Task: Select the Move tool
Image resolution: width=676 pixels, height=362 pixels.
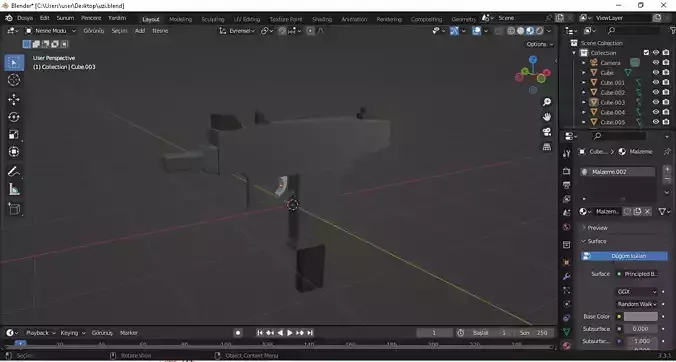Action: (14, 100)
